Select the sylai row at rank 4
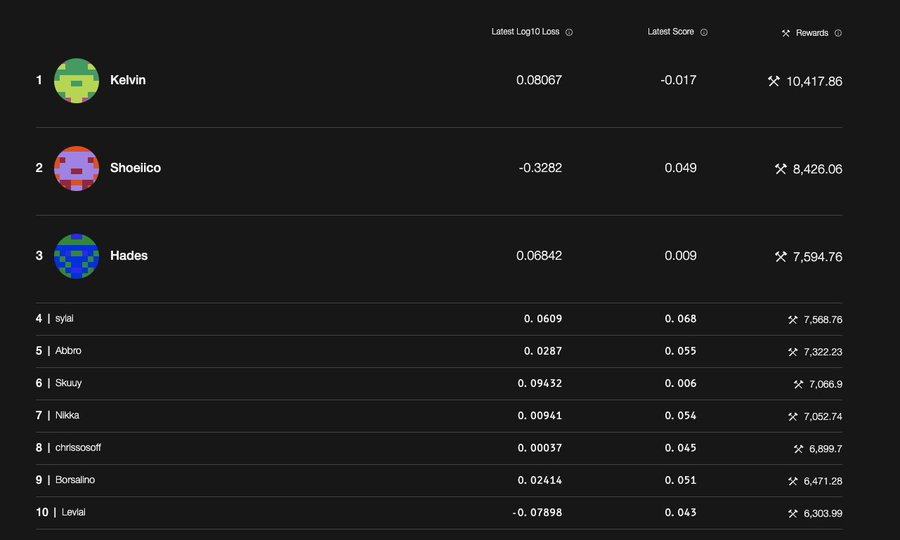This screenshot has height=540, width=900. point(439,319)
